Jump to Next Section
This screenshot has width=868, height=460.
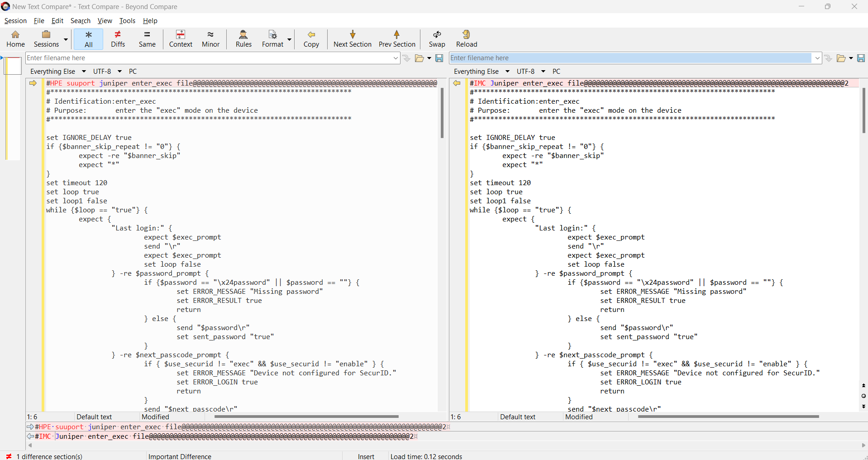[x=352, y=39]
